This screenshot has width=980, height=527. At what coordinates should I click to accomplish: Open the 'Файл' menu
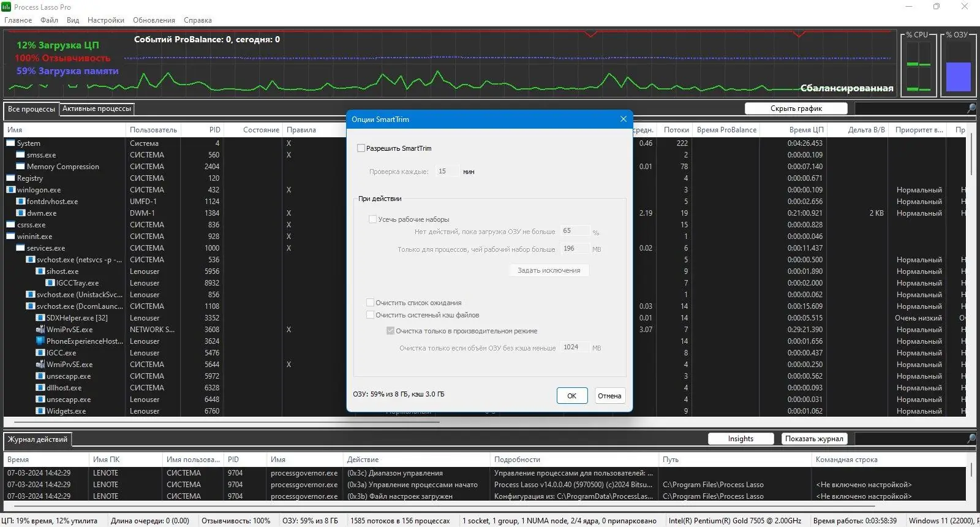click(49, 20)
